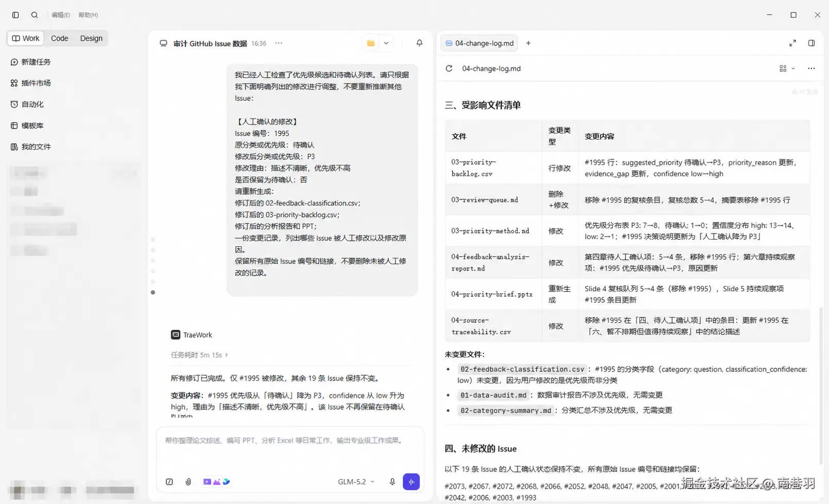Attach a file with the paperclip icon
This screenshot has height=504, width=829.
[188, 482]
